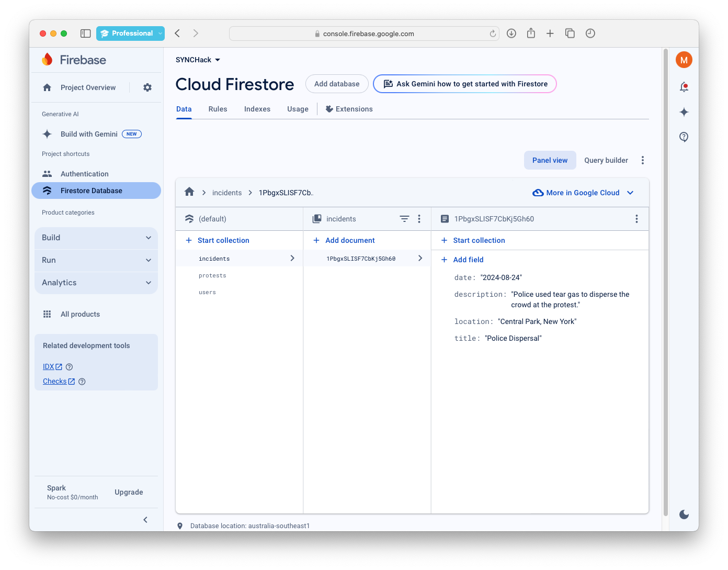Open the Checks link
This screenshot has height=570, width=728.
59,382
